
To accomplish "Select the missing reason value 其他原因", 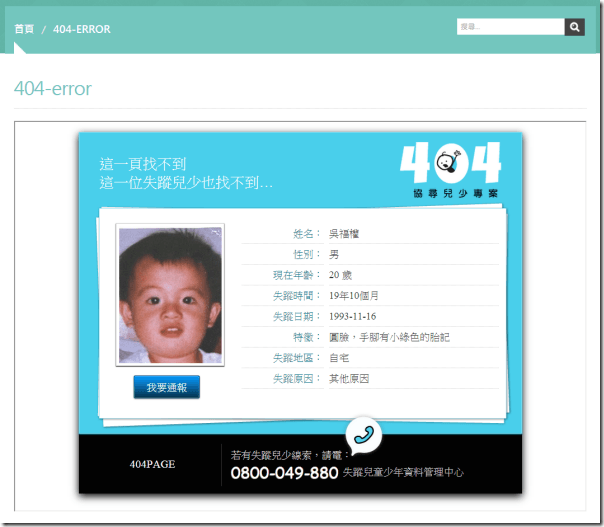I will click(349, 379).
